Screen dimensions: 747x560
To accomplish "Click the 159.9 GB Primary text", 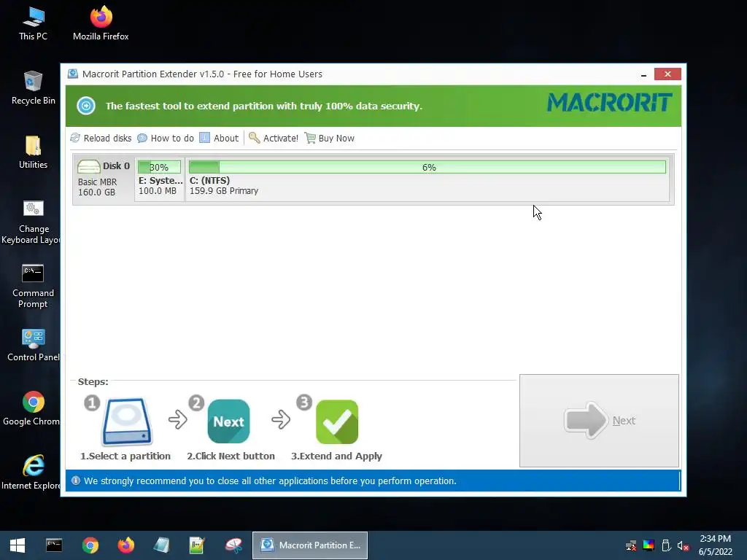I will tap(224, 191).
